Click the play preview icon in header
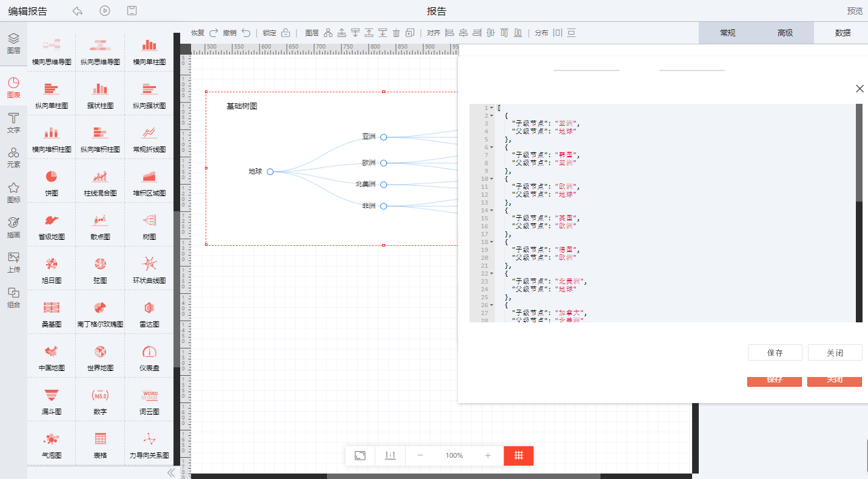This screenshot has height=479, width=868. 105,11
